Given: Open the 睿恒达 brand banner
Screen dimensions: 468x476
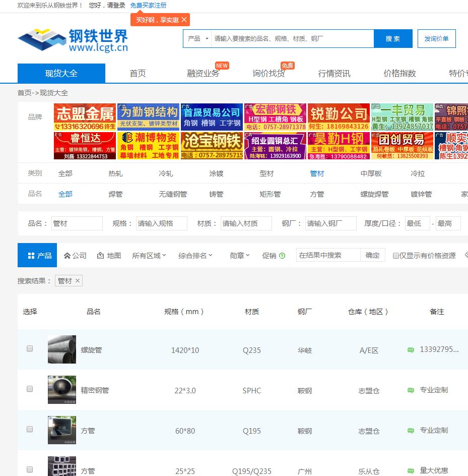Looking at the screenshot, I should 85,146.
